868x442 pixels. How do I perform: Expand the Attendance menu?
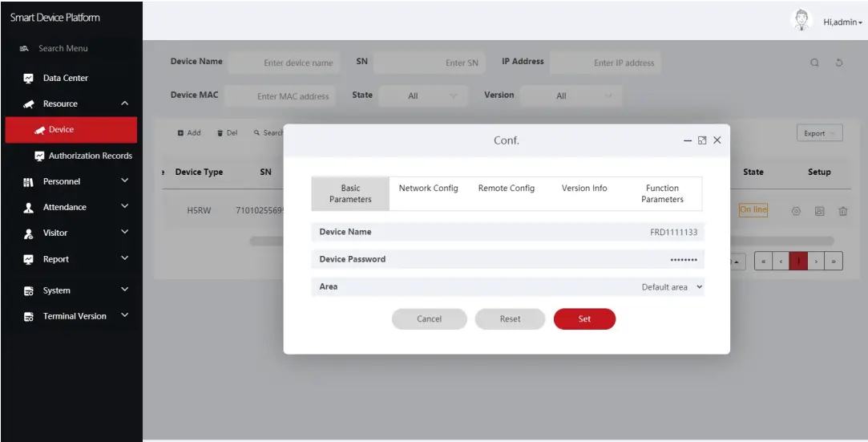(124, 206)
